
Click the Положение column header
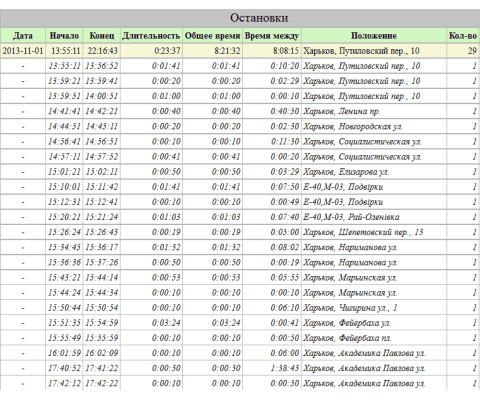(374, 36)
